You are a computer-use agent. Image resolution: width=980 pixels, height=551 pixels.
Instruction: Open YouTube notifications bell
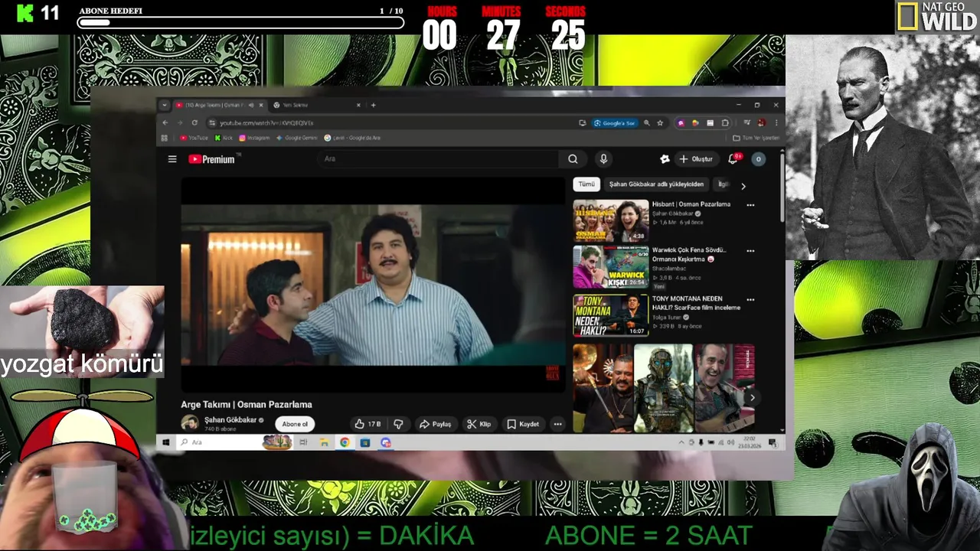coord(733,159)
